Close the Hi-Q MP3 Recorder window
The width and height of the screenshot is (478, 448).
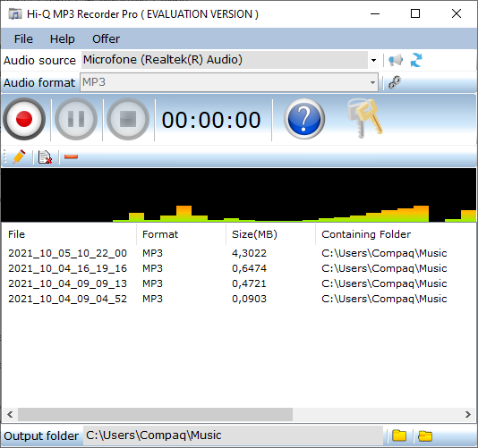tap(457, 13)
